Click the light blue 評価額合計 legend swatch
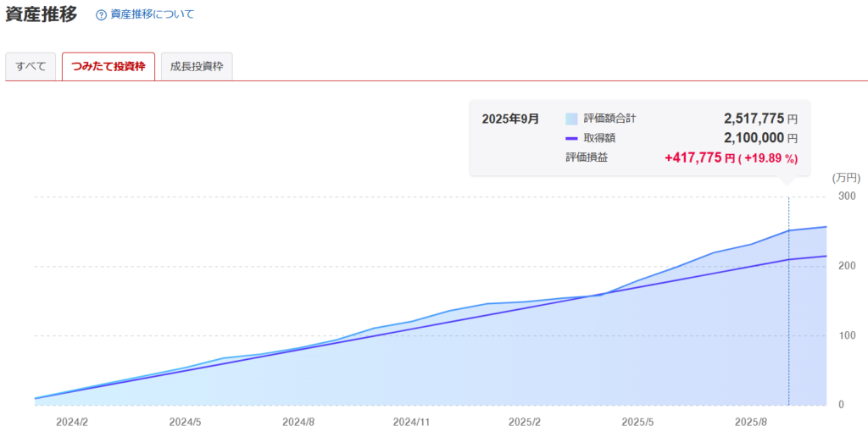Viewport: 868px width, 437px height. coord(571,119)
